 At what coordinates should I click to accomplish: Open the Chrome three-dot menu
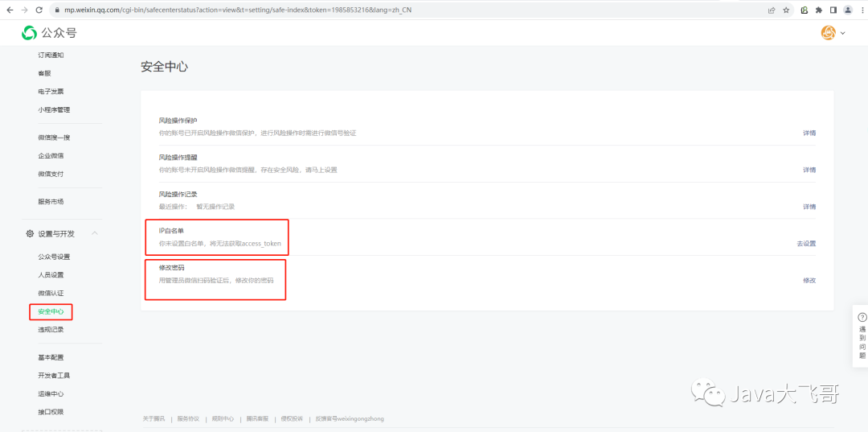pos(862,10)
